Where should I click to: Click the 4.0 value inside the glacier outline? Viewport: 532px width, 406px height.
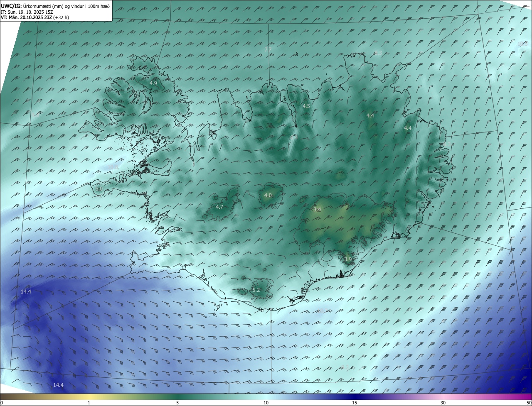click(268, 196)
